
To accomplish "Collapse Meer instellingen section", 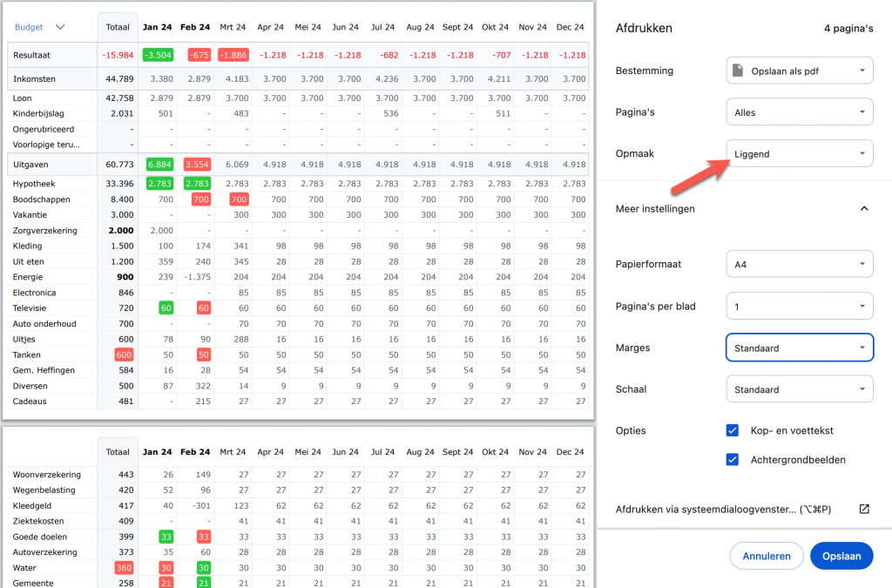I will 864,209.
